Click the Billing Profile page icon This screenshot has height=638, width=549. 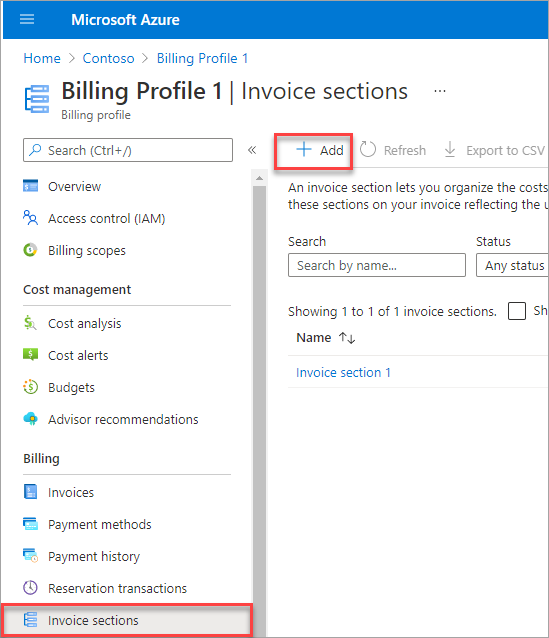coord(37,98)
